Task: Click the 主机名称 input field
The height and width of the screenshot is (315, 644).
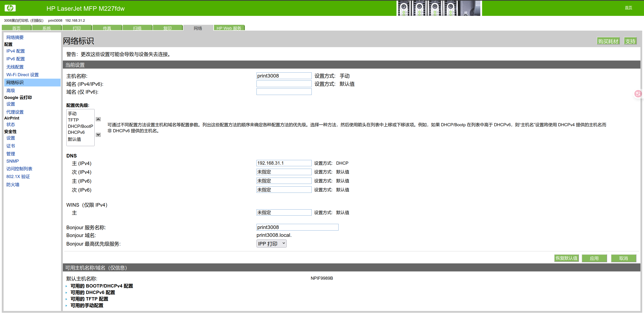Action: 284,76
